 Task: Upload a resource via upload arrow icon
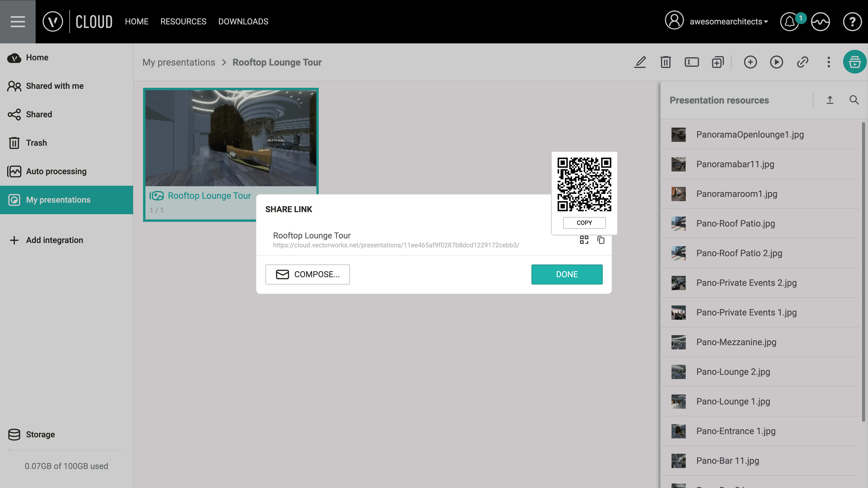point(830,100)
